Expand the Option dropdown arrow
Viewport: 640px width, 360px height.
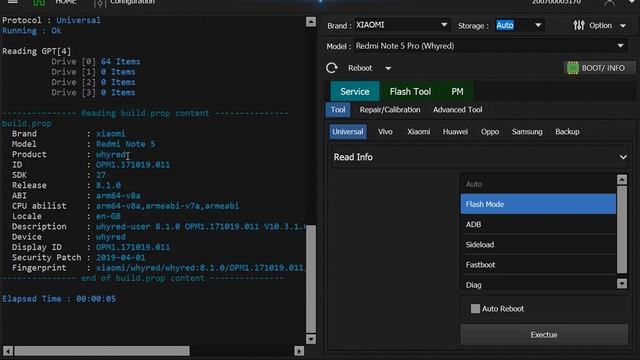tap(623, 26)
